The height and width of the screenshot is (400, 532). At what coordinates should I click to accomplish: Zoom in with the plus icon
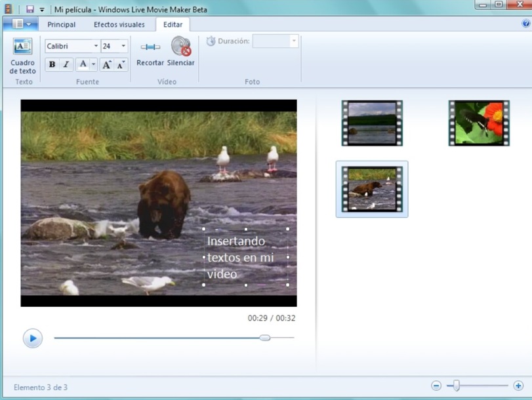point(518,386)
